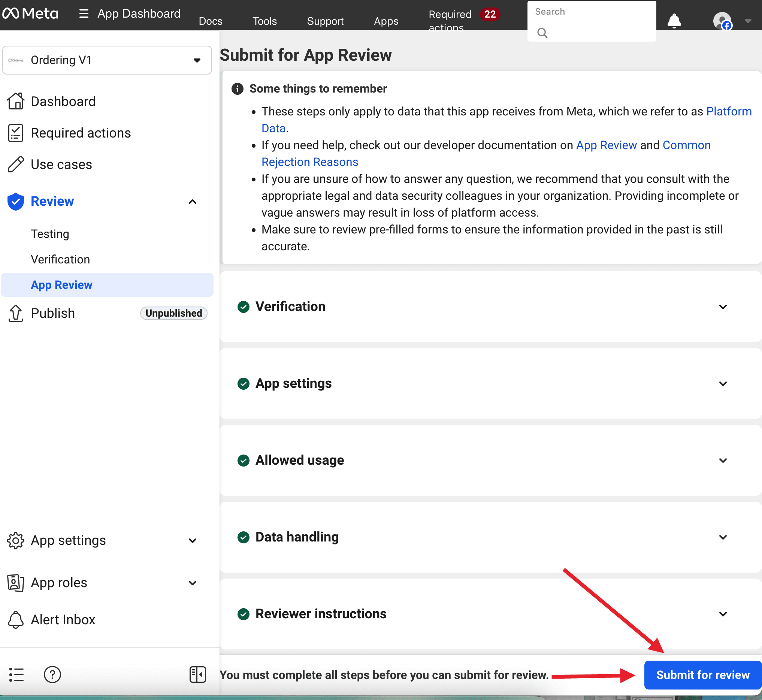Expand the Reviewer instructions section chevron

point(723,614)
